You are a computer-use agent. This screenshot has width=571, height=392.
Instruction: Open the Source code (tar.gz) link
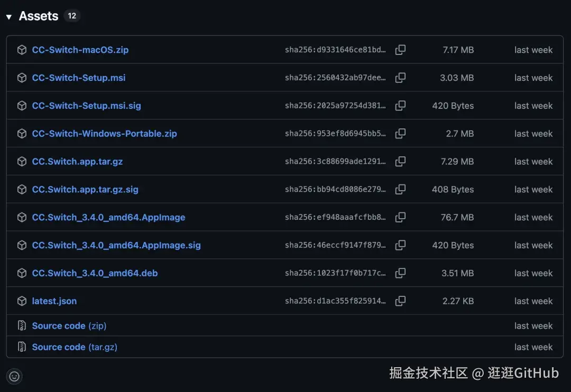pos(74,347)
